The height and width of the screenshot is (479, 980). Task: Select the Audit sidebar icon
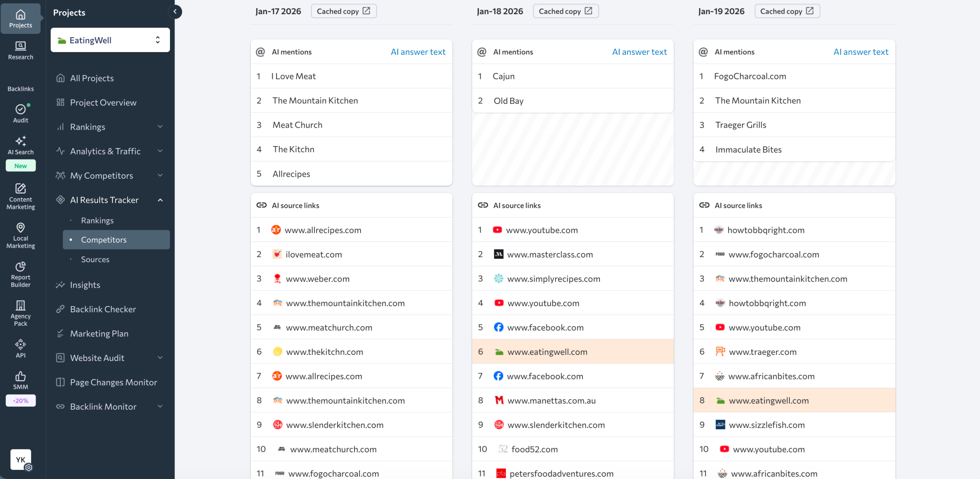pos(20,113)
